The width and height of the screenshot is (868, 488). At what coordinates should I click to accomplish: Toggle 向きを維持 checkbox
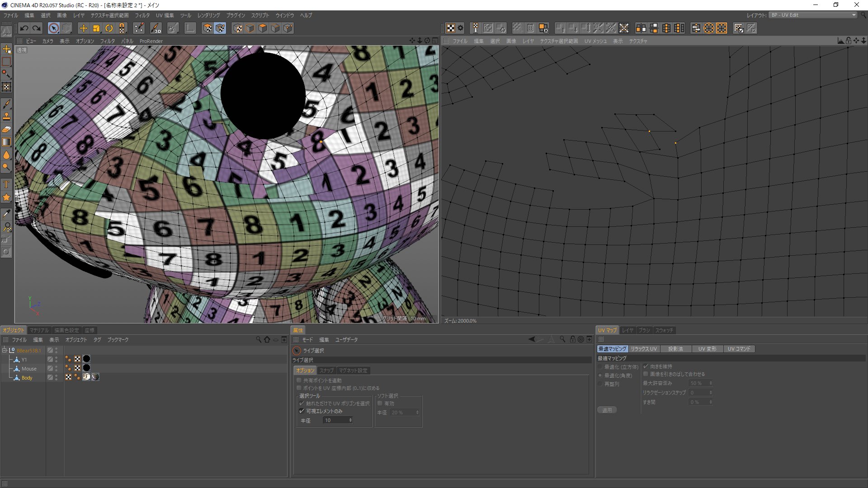pos(646,366)
